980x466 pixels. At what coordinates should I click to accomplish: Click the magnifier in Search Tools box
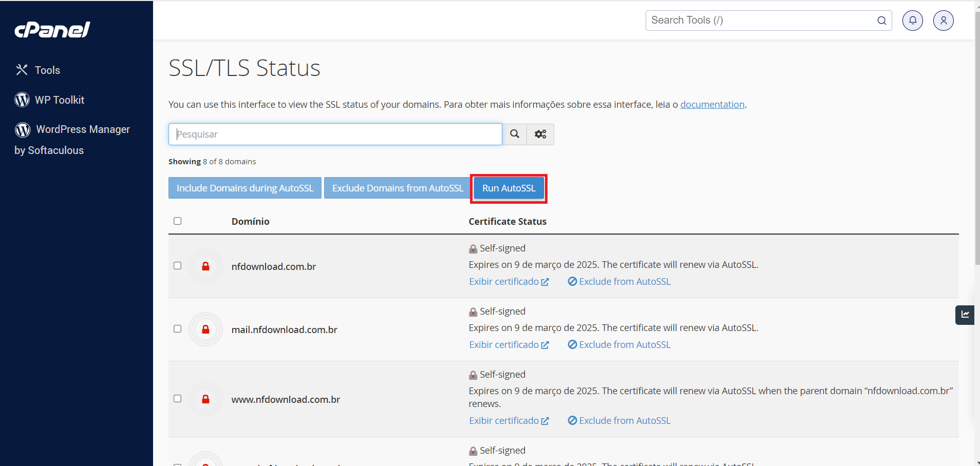pyautogui.click(x=882, y=21)
